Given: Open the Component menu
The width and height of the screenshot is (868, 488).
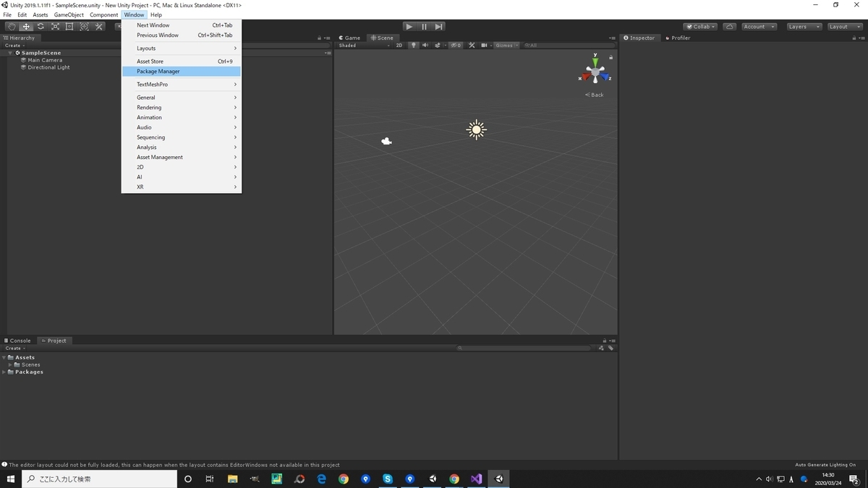Looking at the screenshot, I should coord(103,14).
